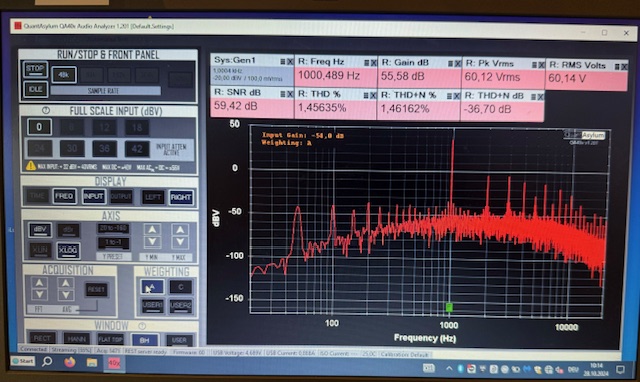Enable the C weighting button
Viewport: 640px width, 382px height.
(180, 287)
